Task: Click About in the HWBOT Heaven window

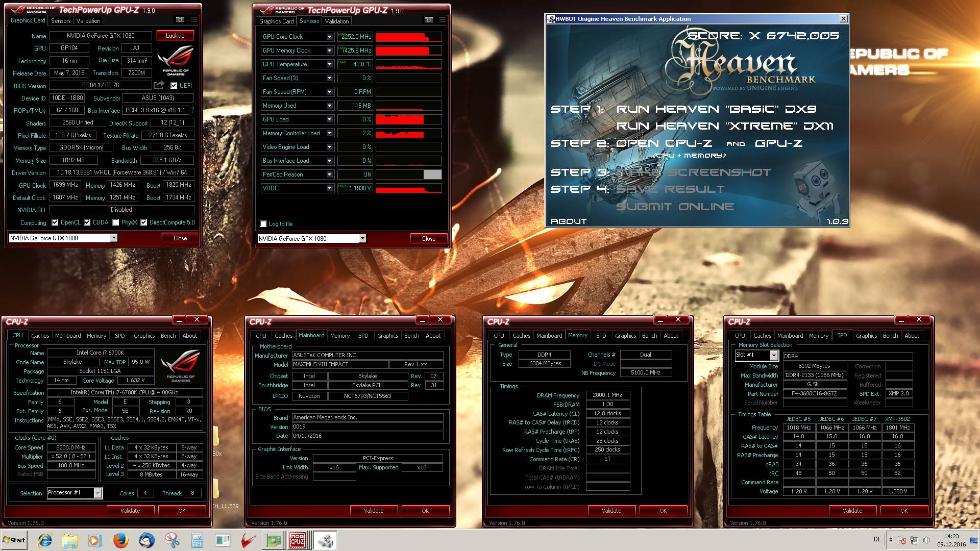Action: tap(569, 221)
